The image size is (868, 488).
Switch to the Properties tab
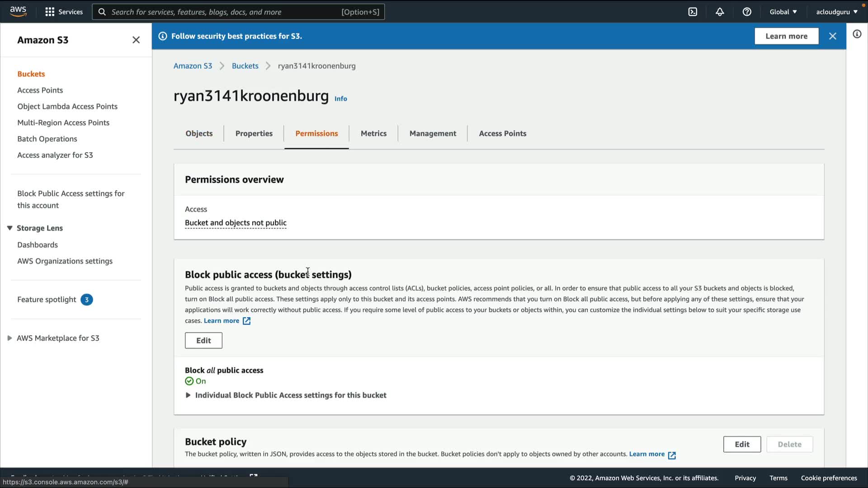tap(254, 133)
